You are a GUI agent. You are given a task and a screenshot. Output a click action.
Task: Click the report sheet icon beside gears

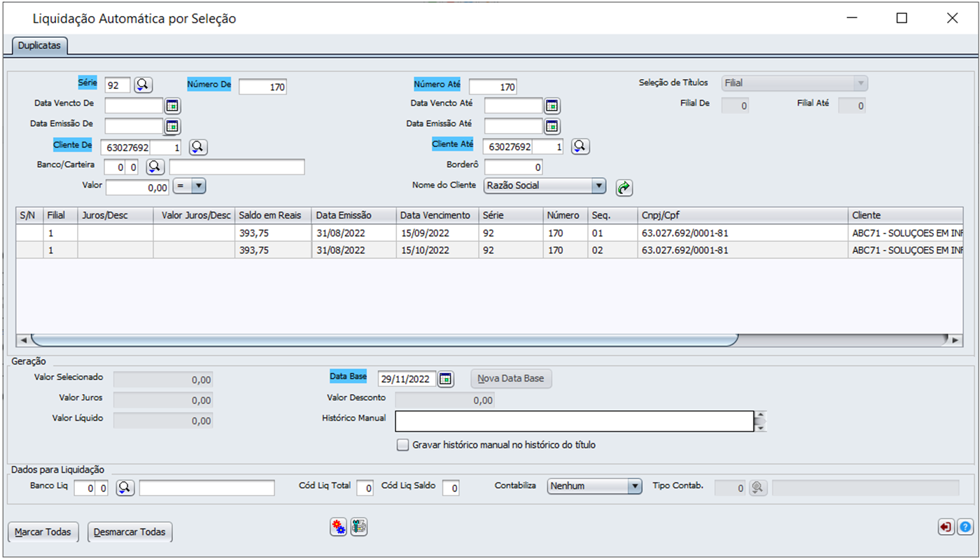[358, 527]
